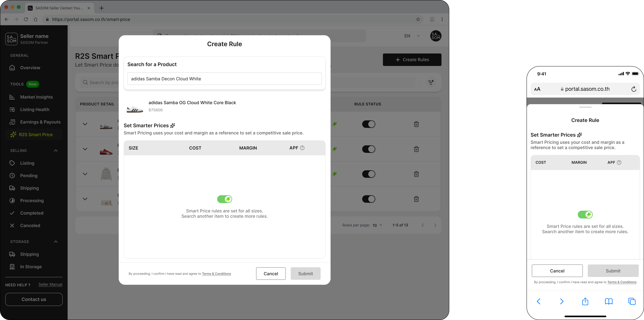This screenshot has height=320, width=644.
Task: Collapse the SELLING sidebar section
Action: point(56,151)
